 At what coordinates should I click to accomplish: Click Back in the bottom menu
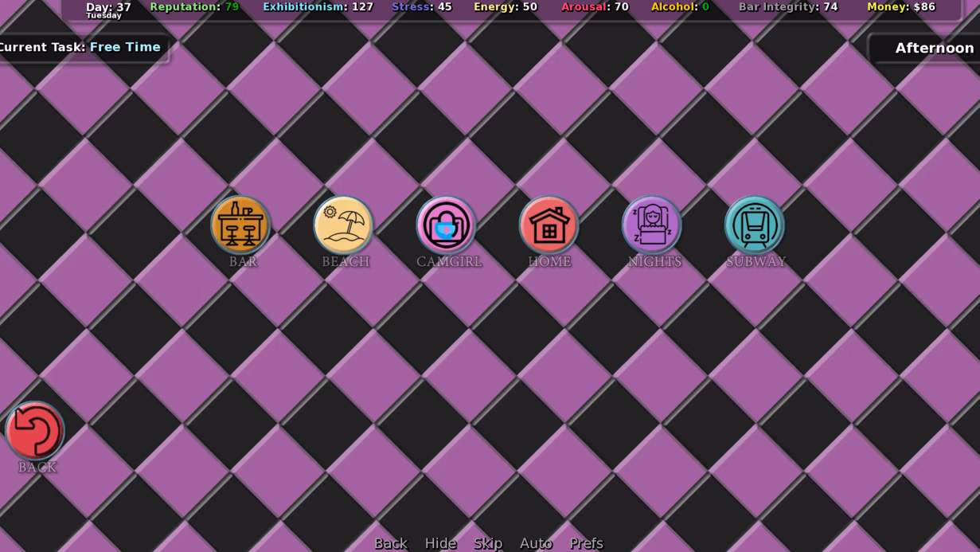pyautogui.click(x=390, y=542)
